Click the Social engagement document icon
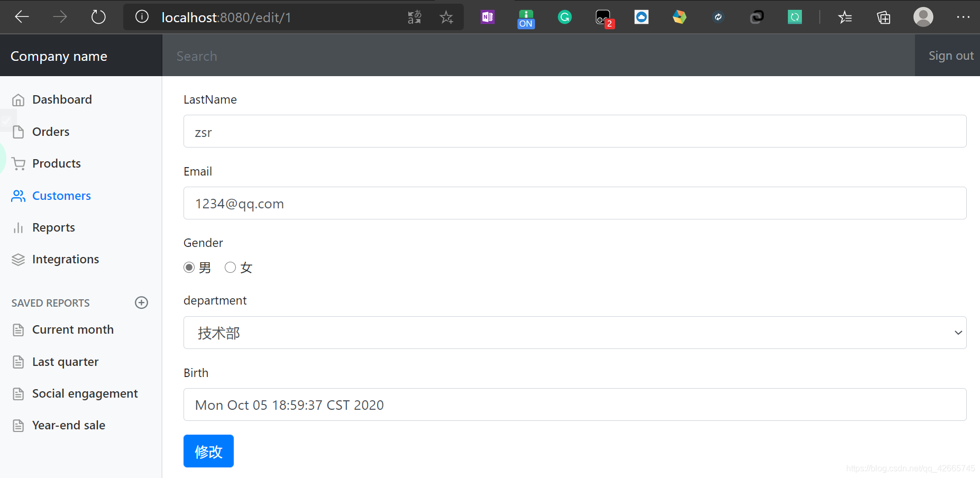The width and height of the screenshot is (980, 478). tap(19, 394)
